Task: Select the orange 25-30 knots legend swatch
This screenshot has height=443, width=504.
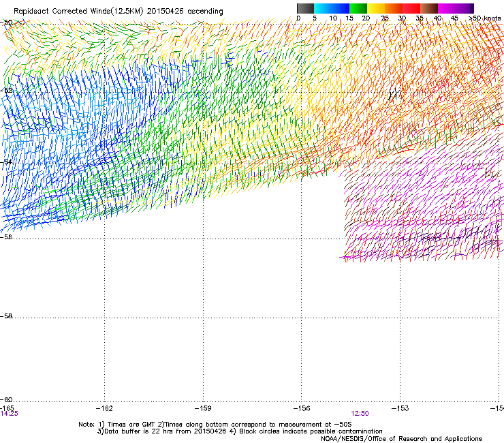Action: point(394,8)
